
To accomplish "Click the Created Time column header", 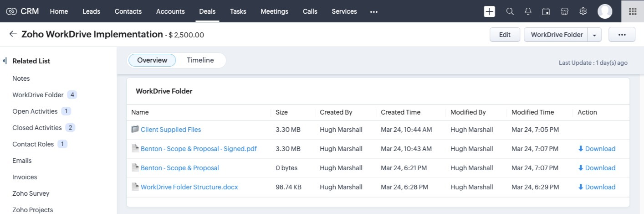I will coord(401,112).
